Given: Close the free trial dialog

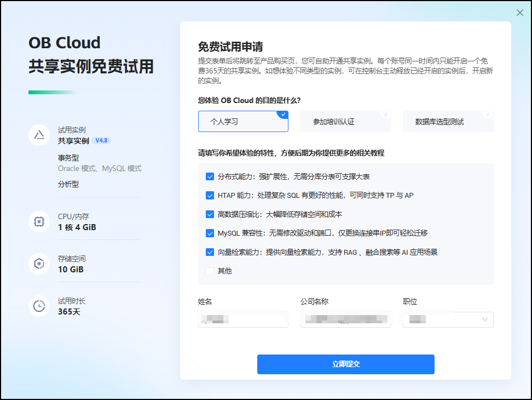Looking at the screenshot, I should point(519,13).
